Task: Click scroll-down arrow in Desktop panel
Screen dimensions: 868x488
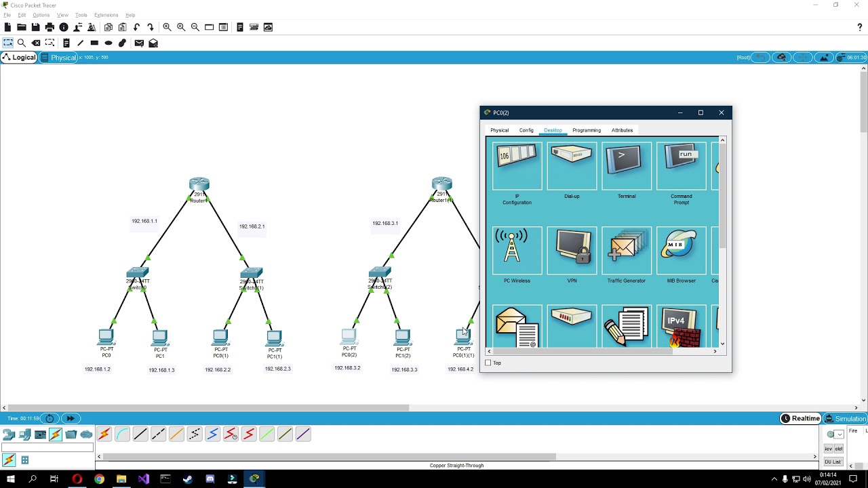Action: point(722,344)
